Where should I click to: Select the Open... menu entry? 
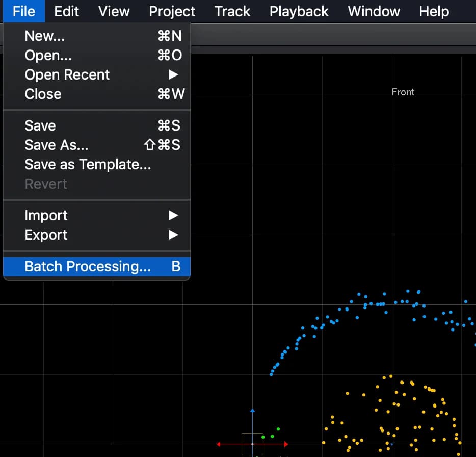coord(47,55)
